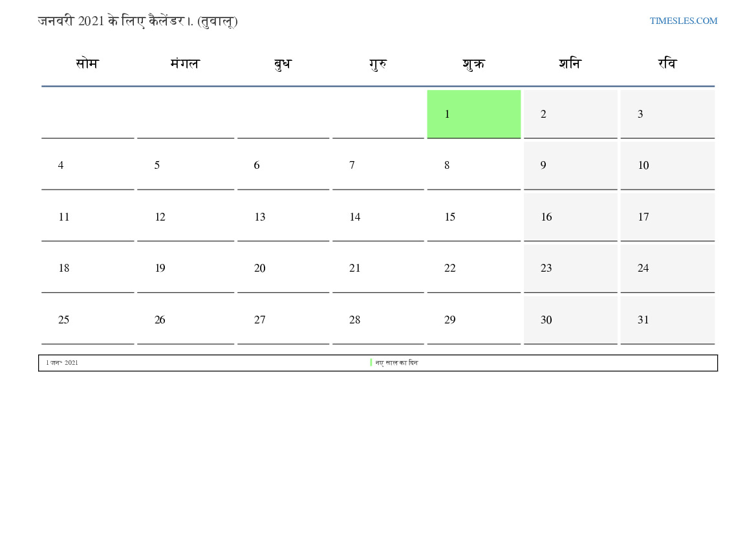Click the शनि weekday header
756x535 pixels.
[570, 64]
